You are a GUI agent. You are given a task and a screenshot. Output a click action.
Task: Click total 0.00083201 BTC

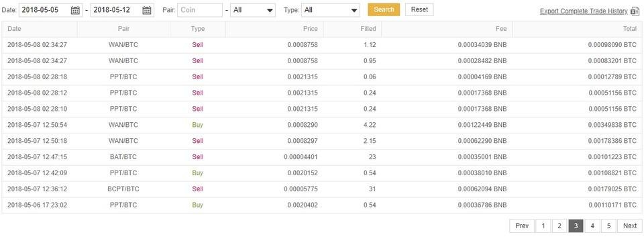coord(612,61)
